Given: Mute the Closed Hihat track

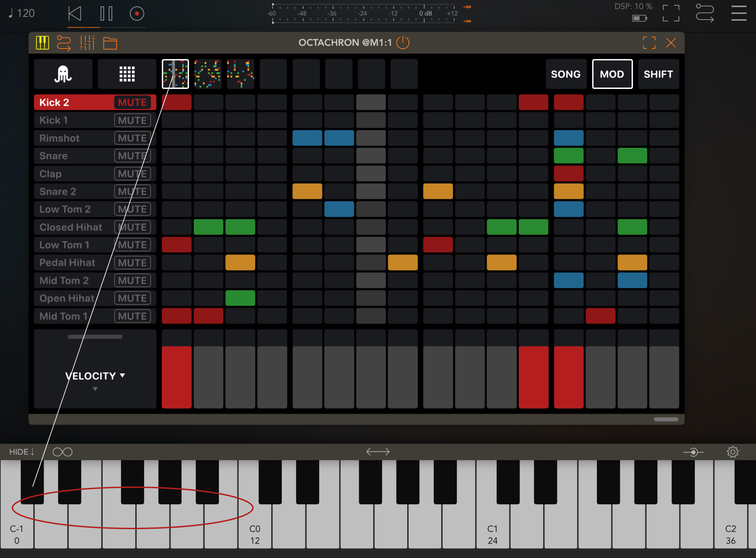Looking at the screenshot, I should (132, 227).
